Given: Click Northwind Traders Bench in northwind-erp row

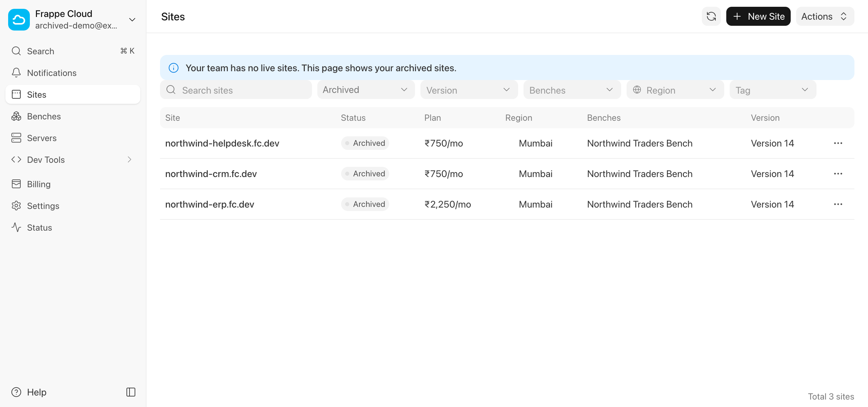Looking at the screenshot, I should pyautogui.click(x=640, y=204).
